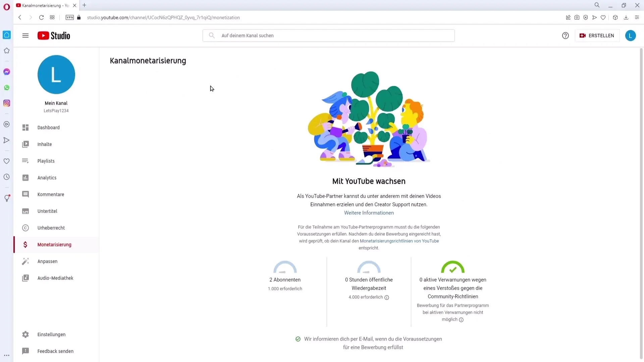Image resolution: width=644 pixels, height=362 pixels.
Task: Click info icon after 'möglich'
Action: pos(461,320)
